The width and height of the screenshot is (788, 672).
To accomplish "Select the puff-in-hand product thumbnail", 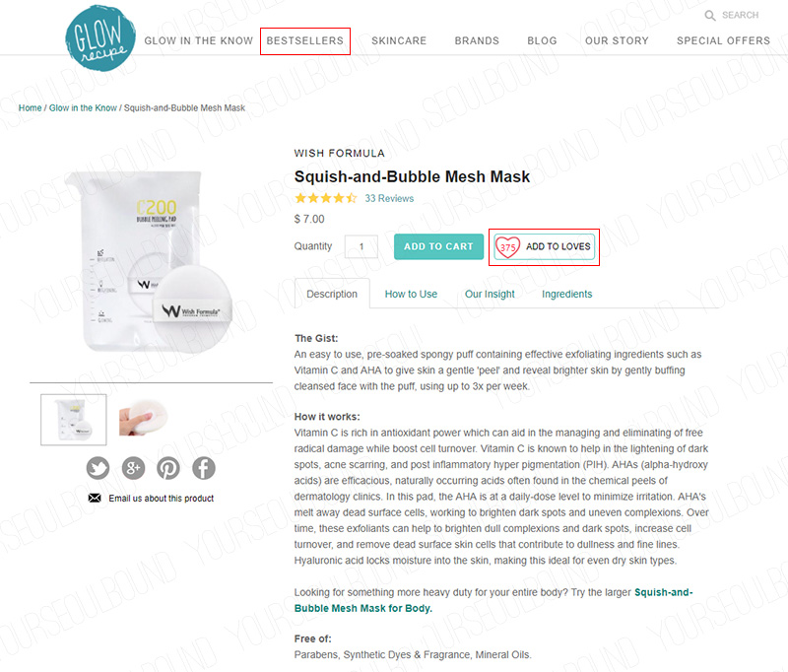I will pyautogui.click(x=144, y=419).
